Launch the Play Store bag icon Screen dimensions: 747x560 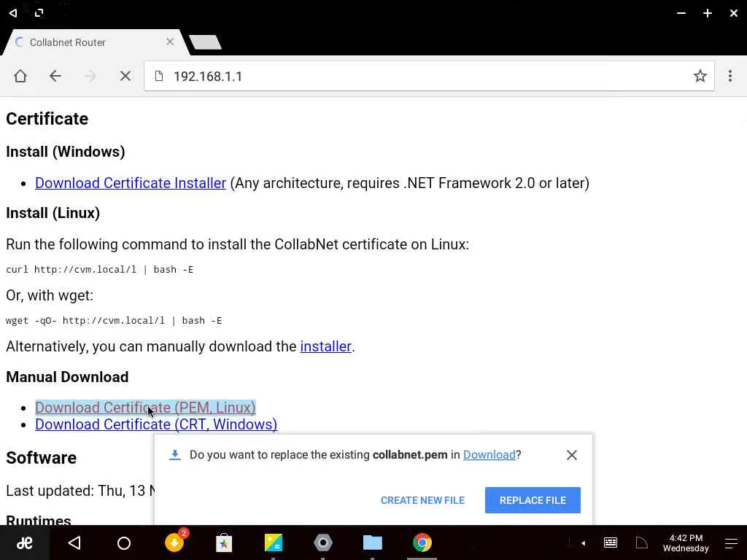(x=223, y=542)
